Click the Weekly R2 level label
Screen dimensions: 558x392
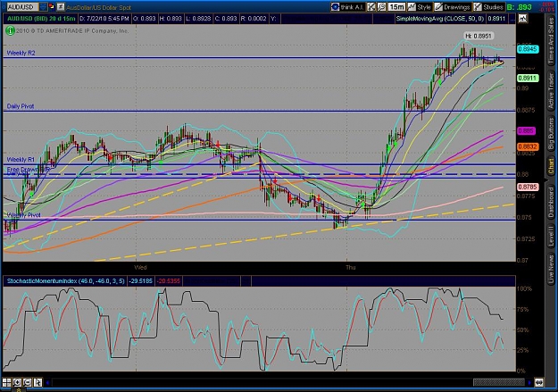[21, 53]
